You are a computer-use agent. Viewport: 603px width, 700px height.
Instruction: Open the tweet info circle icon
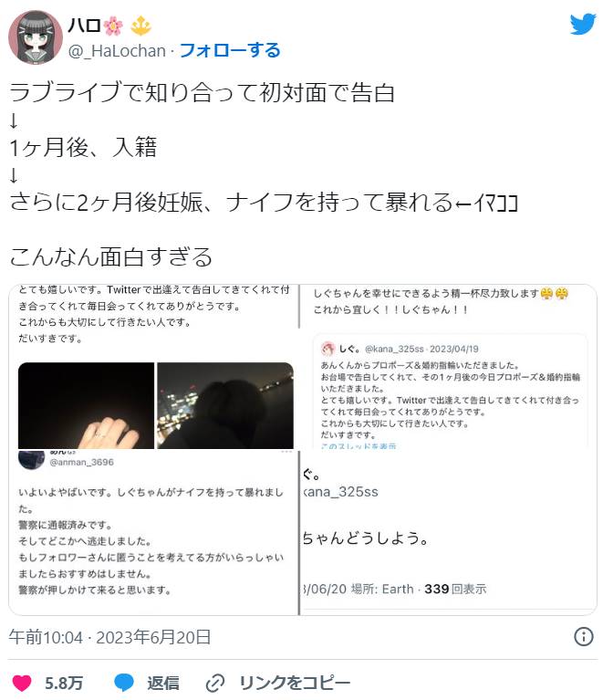pyautogui.click(x=584, y=636)
